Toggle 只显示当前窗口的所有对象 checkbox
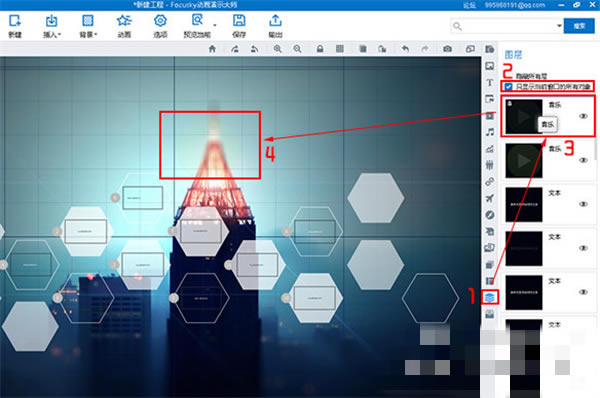600x398 pixels. tap(508, 86)
